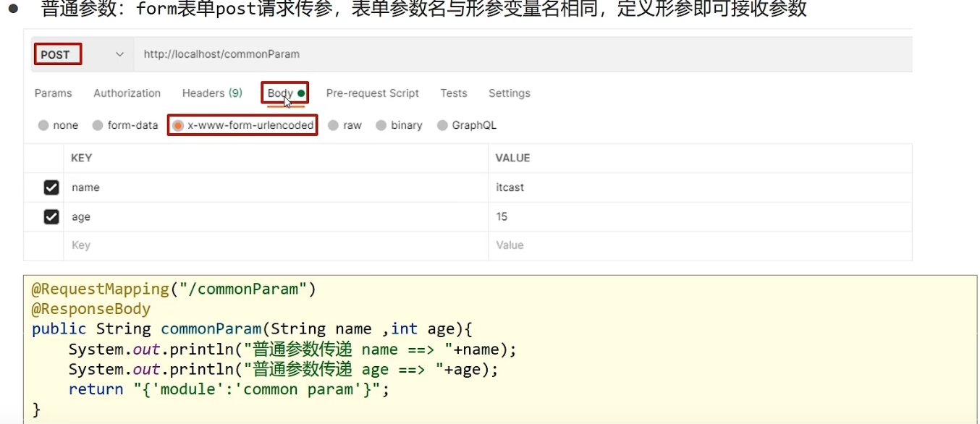Screen dimensions: 980x424
Task: Open the Headers (9) tab
Action: coord(212,93)
